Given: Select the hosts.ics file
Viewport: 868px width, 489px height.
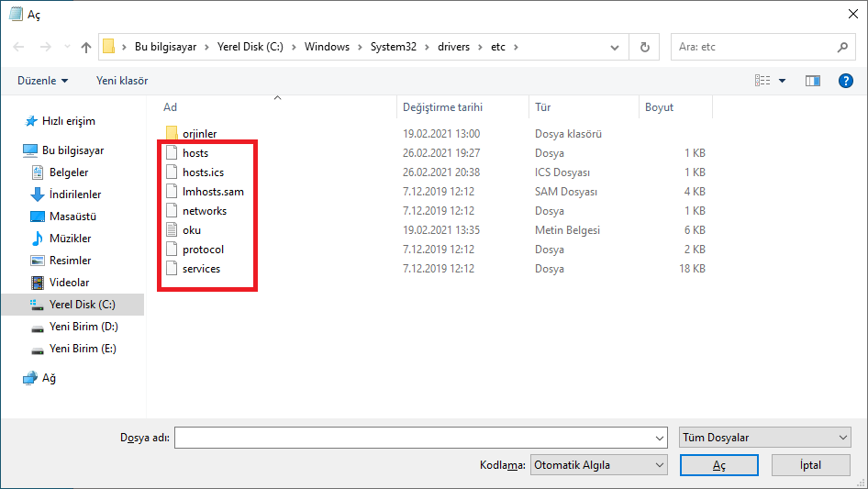Looking at the screenshot, I should 203,172.
